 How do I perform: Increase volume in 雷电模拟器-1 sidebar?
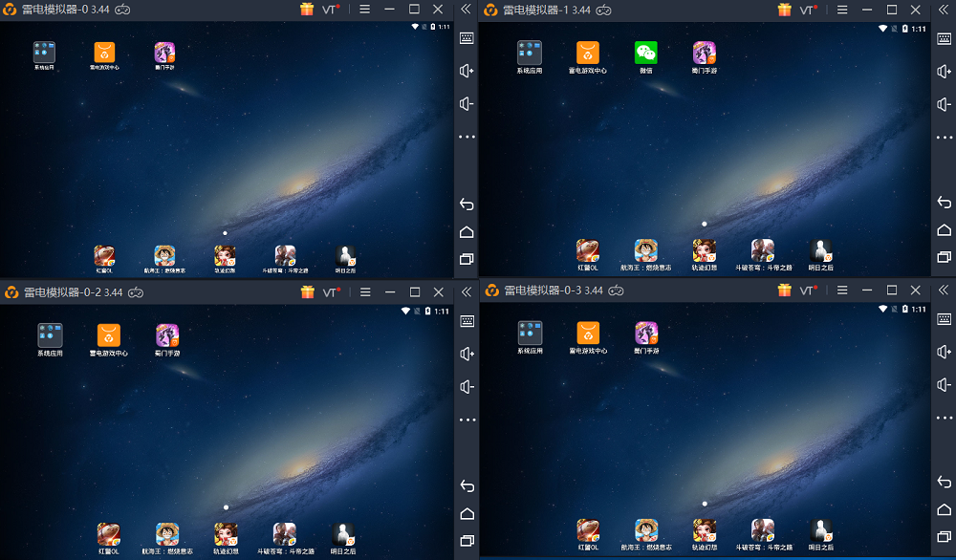point(944,72)
